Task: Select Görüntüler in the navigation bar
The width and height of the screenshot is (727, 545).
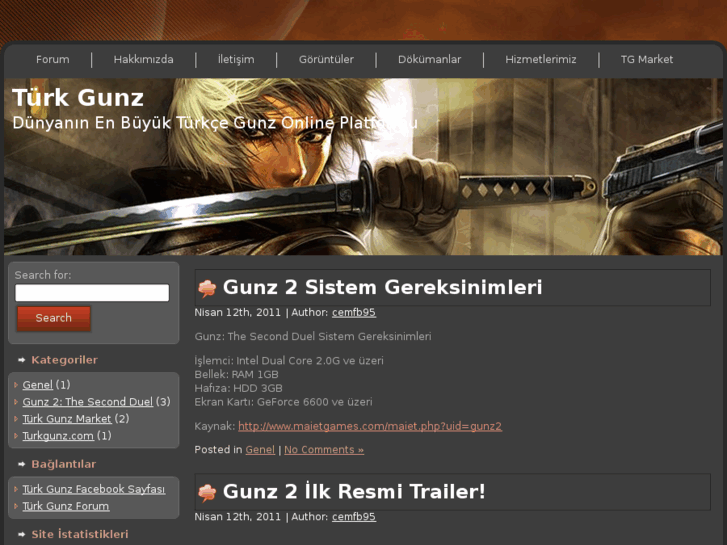Action: (326, 59)
